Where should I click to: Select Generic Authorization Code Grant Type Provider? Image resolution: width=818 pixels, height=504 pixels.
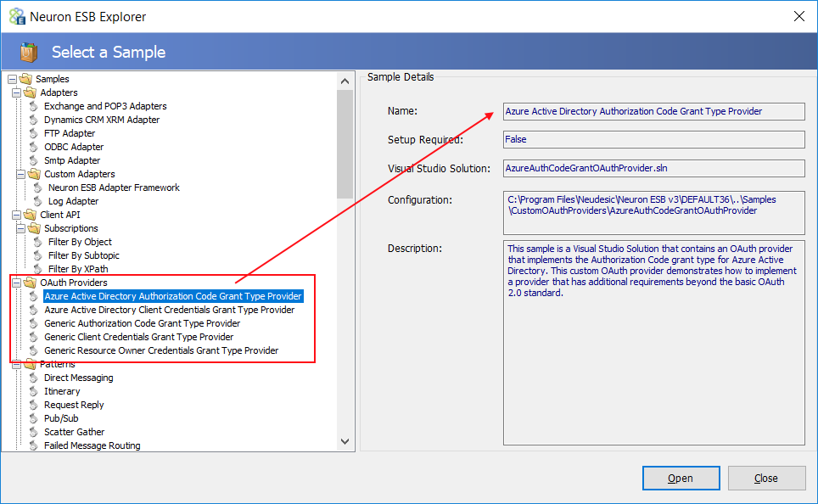click(x=142, y=323)
